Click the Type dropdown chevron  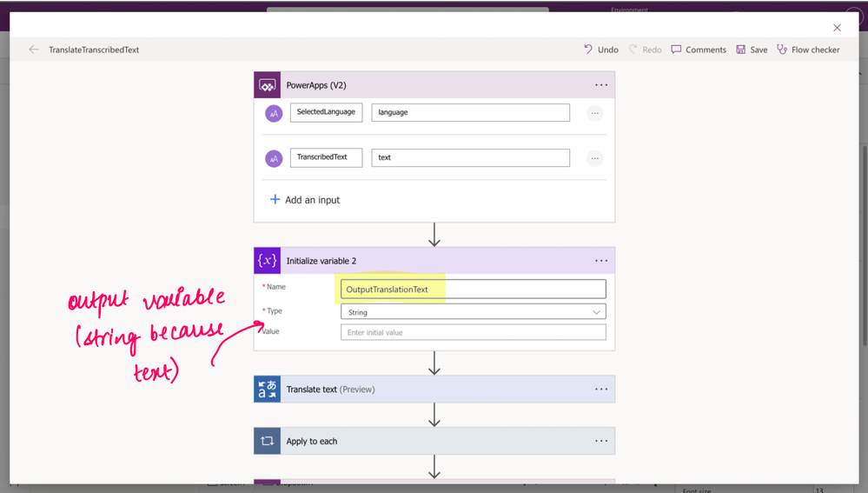point(596,312)
